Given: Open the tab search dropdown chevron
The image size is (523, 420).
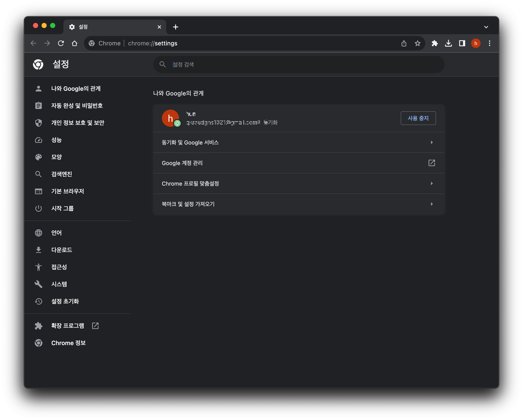Looking at the screenshot, I should [x=486, y=27].
